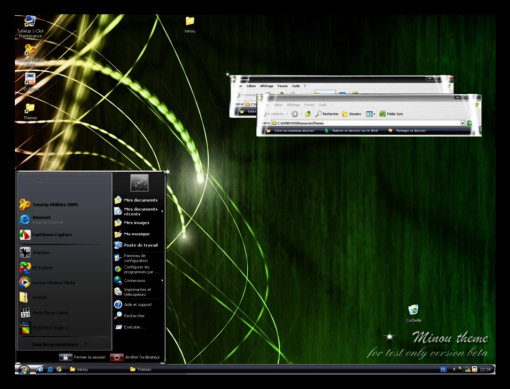Click the yellow warning tray icon
This screenshot has width=510, height=389.
point(468,369)
